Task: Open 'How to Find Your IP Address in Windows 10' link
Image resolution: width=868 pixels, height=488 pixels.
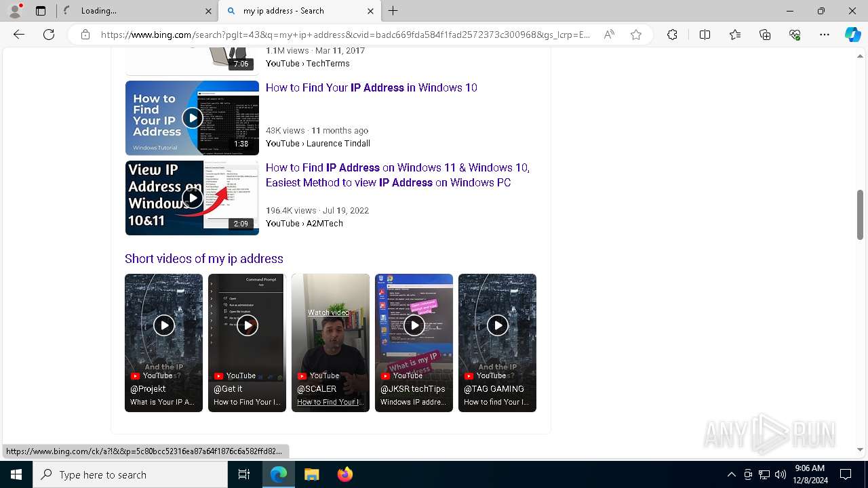Action: pyautogui.click(x=372, y=87)
